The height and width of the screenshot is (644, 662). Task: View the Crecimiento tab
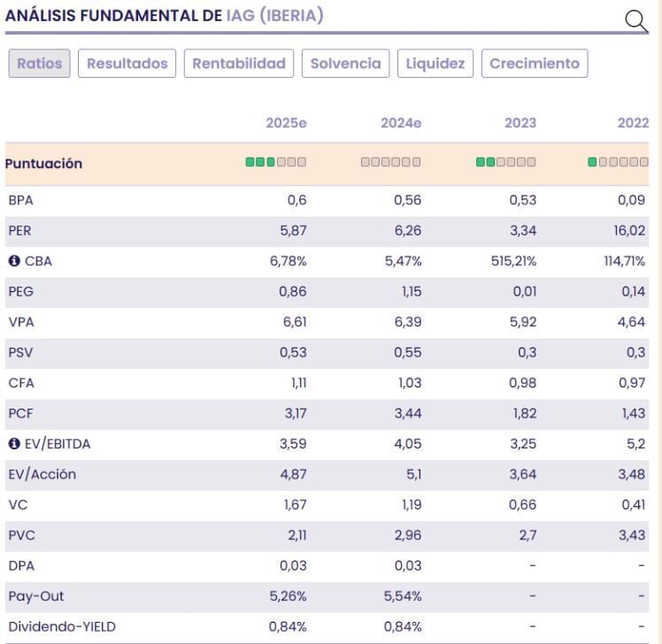[535, 64]
